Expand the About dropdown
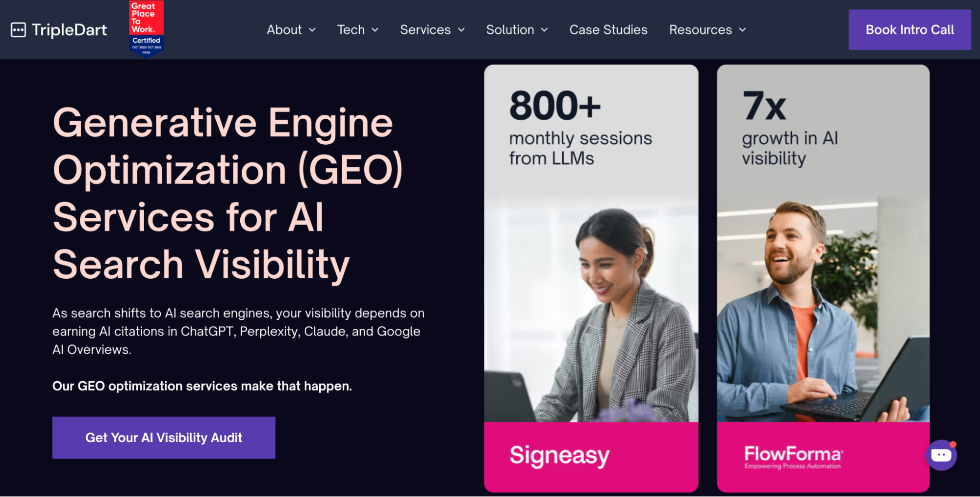This screenshot has width=980, height=497. (291, 30)
